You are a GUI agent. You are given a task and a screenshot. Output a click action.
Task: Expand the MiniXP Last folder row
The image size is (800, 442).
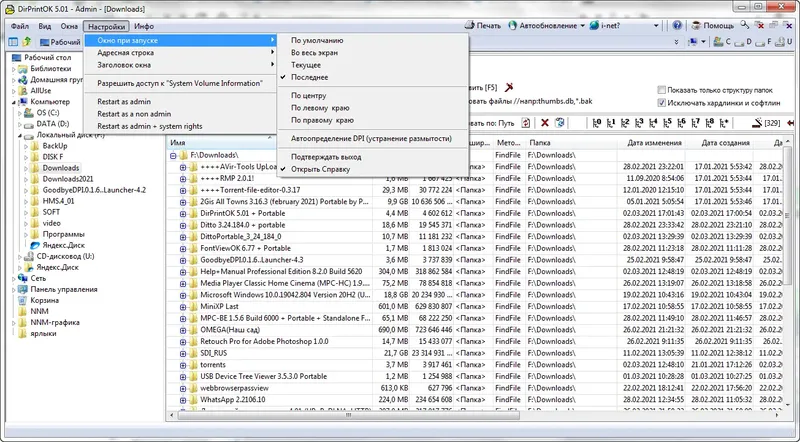(183, 306)
